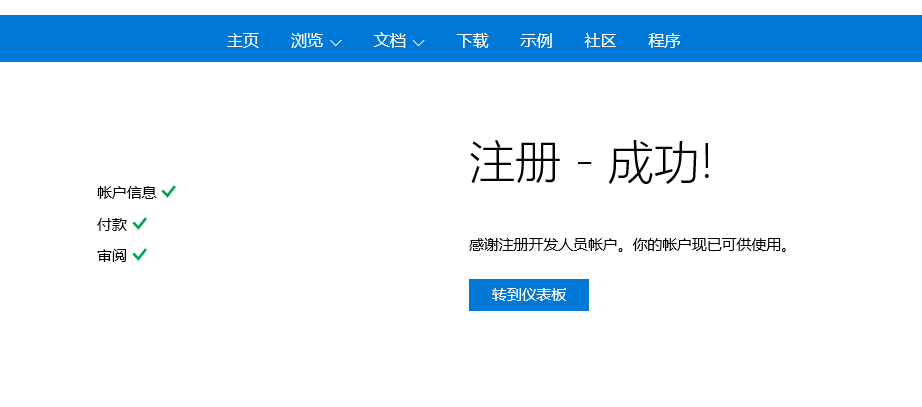Click the 转到仪表板 button
The width and height of the screenshot is (922, 407).
point(529,295)
